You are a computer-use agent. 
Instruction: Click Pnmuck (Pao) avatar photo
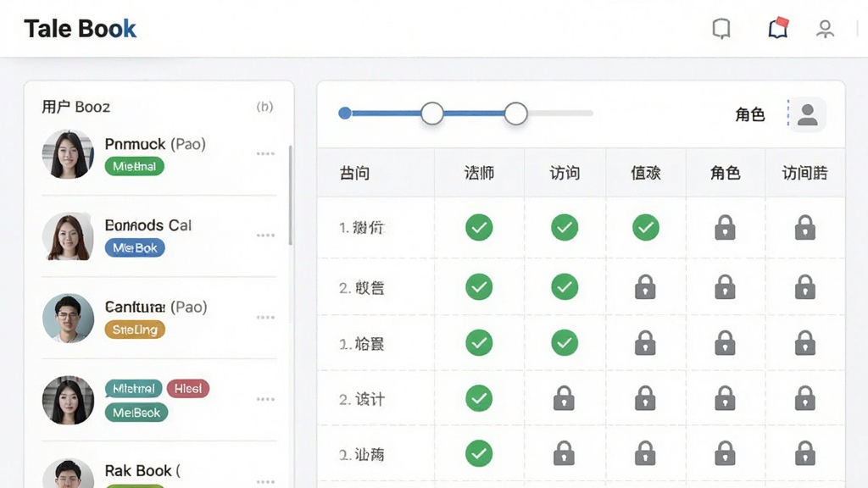68,154
